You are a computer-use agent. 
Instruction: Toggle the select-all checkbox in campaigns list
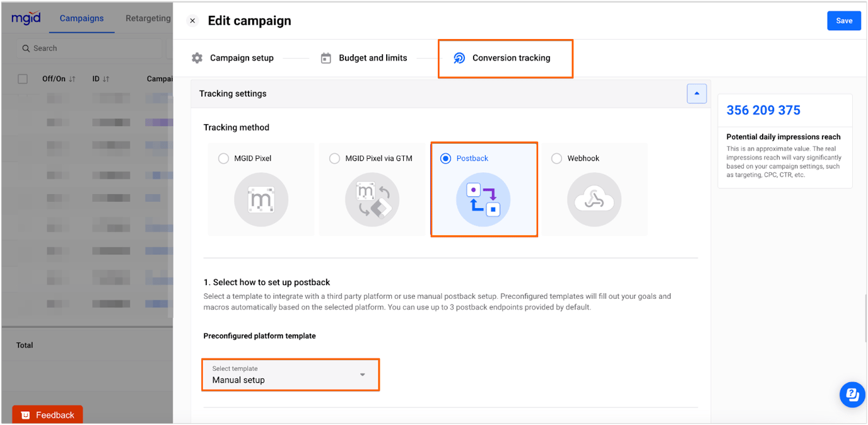[23, 79]
